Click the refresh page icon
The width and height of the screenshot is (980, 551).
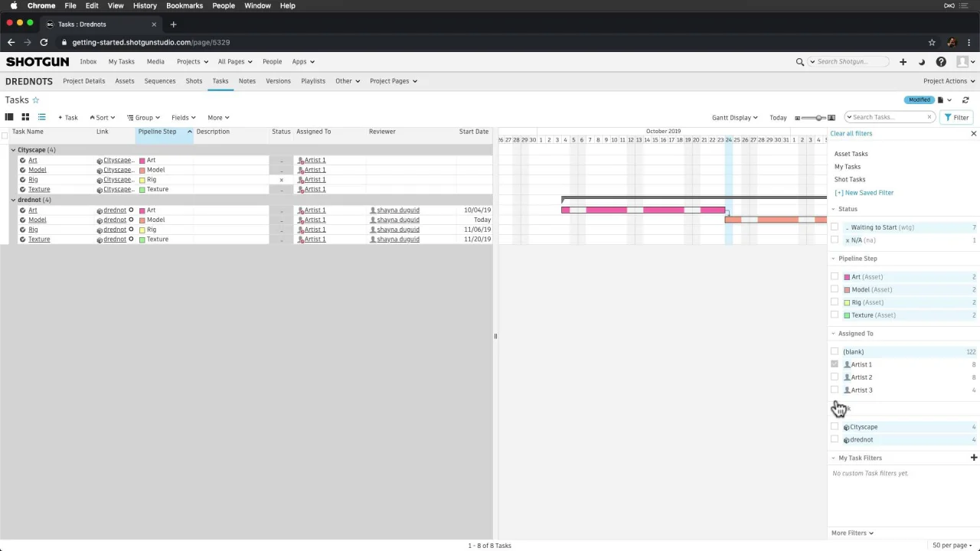[965, 100]
